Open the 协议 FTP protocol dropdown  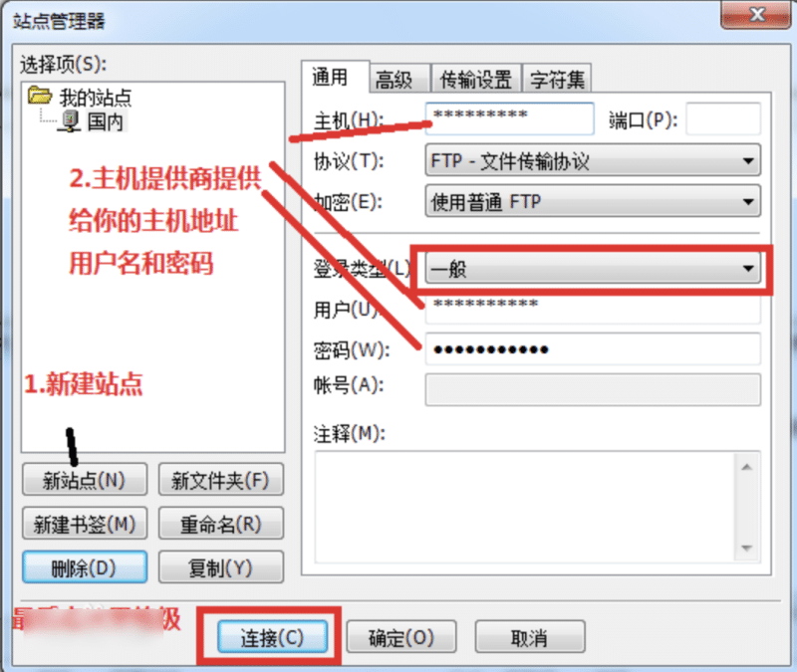coord(593,160)
